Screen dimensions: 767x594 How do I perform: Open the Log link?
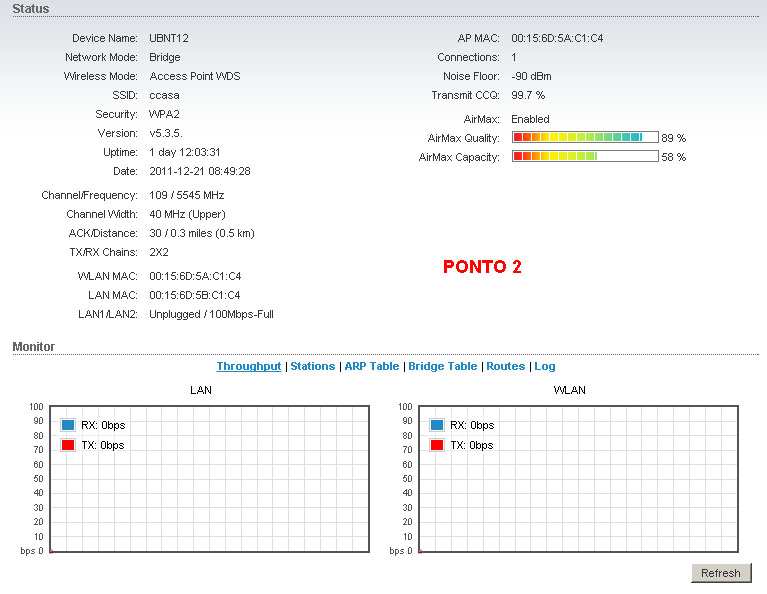click(544, 366)
